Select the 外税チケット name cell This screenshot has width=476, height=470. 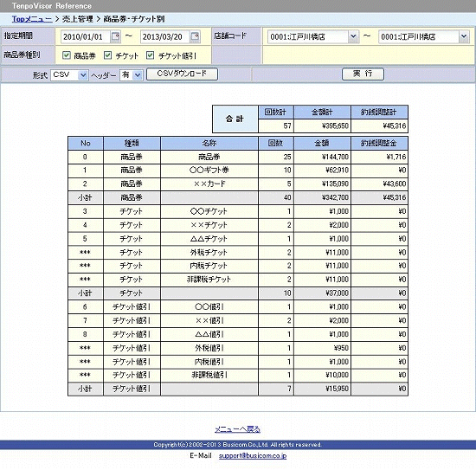[x=209, y=252]
